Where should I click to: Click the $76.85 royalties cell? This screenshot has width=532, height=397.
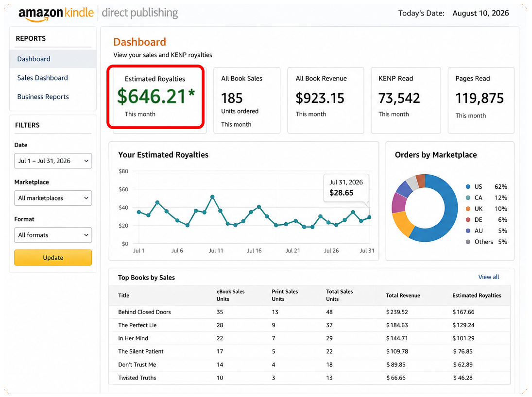pyautogui.click(x=463, y=351)
